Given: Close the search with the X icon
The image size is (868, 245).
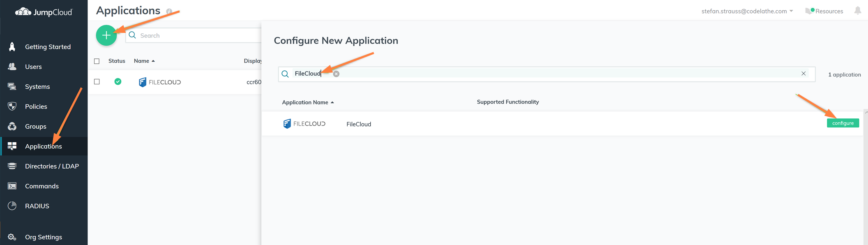Looking at the screenshot, I should (803, 74).
